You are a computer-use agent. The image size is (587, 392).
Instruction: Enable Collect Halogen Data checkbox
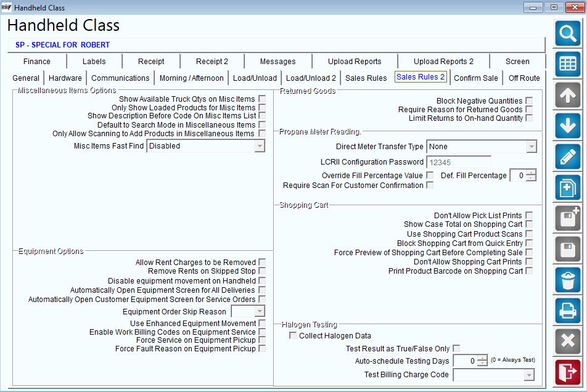point(293,335)
